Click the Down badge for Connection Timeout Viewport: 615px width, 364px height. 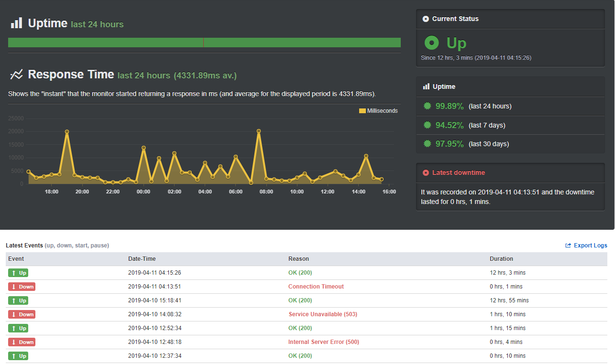[x=22, y=287]
